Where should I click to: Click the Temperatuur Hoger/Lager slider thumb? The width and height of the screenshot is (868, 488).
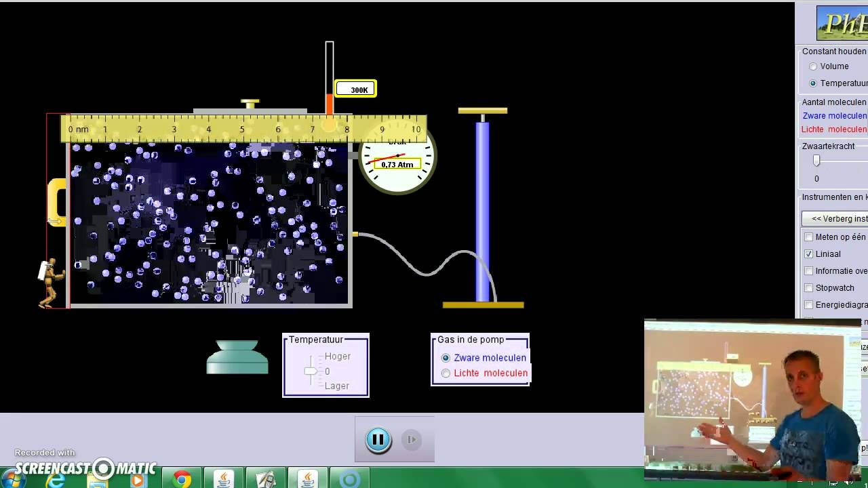311,371
